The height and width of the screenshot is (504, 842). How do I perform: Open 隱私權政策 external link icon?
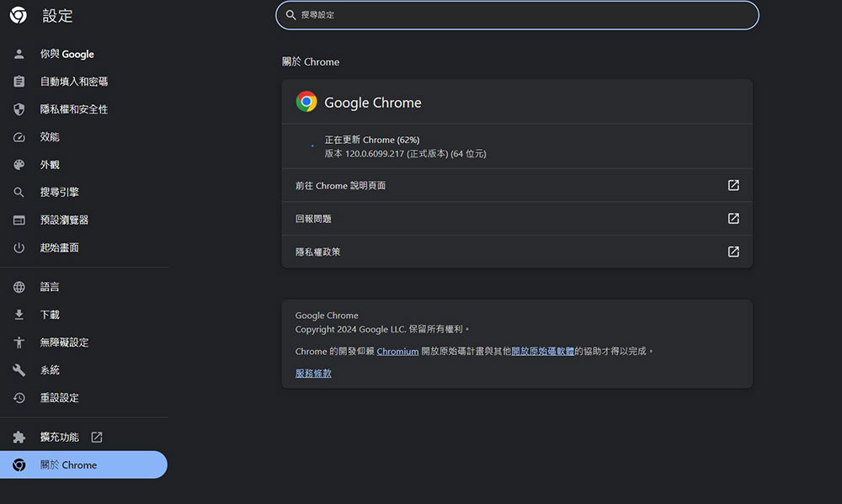733,252
